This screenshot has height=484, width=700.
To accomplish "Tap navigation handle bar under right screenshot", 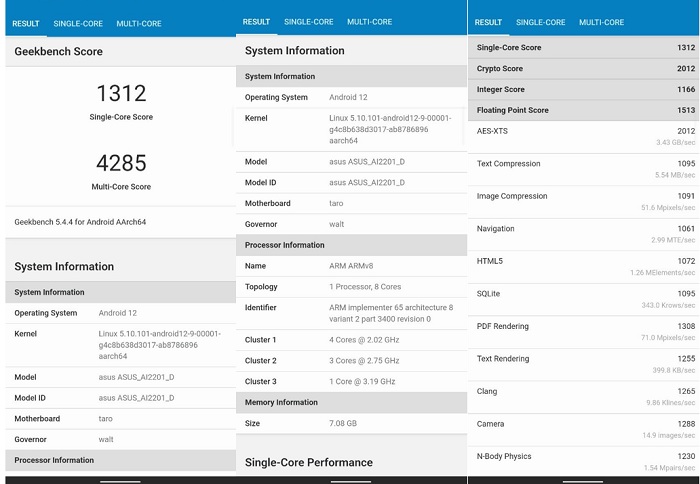I will (x=583, y=482).
